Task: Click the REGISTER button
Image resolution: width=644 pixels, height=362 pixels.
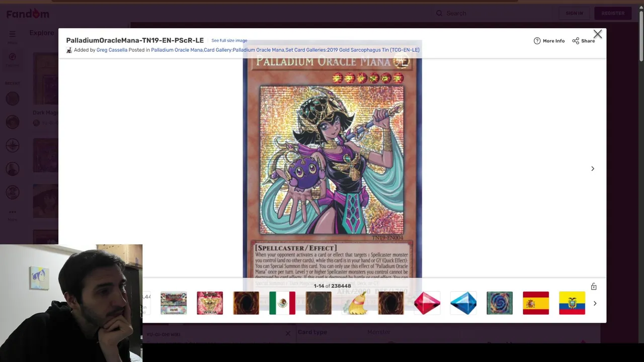Action: [x=613, y=13]
